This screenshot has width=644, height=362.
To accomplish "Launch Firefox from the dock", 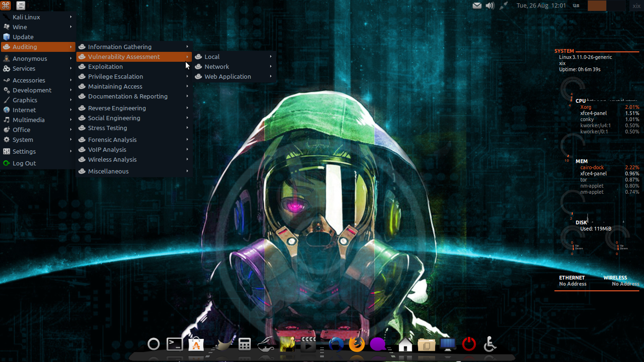I will 357,344.
